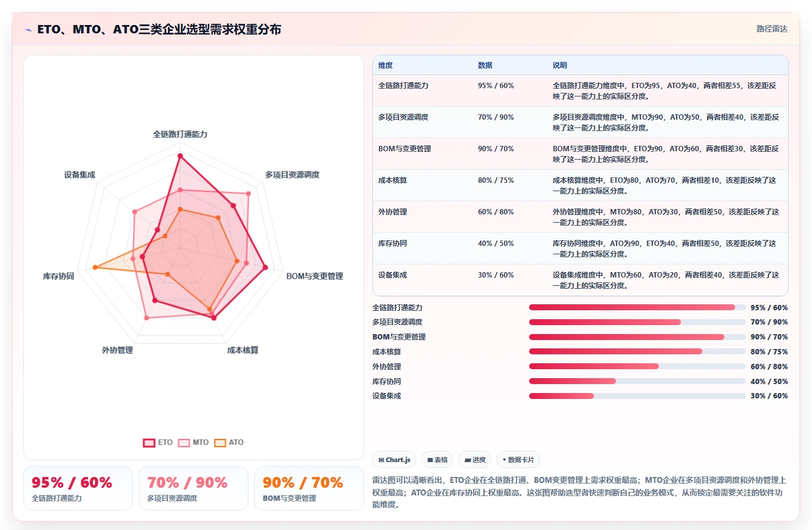Select the 95% / 60% 全链路打通能力 data card
This screenshot has width=812, height=530.
78,488
